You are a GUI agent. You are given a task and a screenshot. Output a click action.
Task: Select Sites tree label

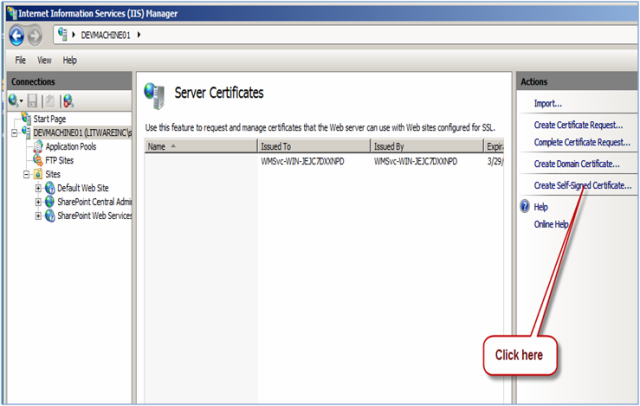point(53,174)
